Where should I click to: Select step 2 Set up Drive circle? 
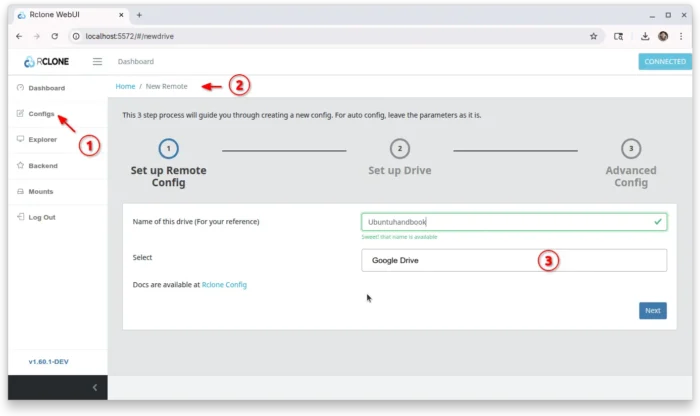click(x=399, y=149)
